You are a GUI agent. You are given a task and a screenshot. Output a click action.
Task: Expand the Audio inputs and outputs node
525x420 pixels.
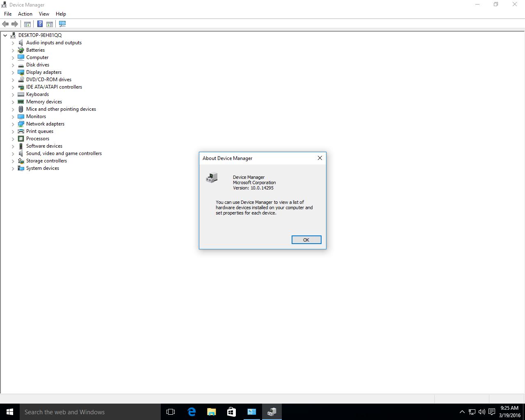pyautogui.click(x=13, y=43)
